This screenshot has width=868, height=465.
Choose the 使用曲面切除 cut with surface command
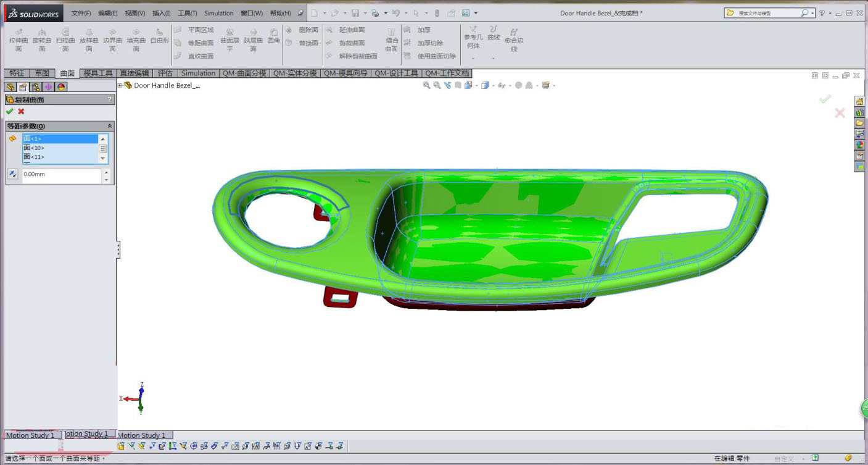[430, 56]
